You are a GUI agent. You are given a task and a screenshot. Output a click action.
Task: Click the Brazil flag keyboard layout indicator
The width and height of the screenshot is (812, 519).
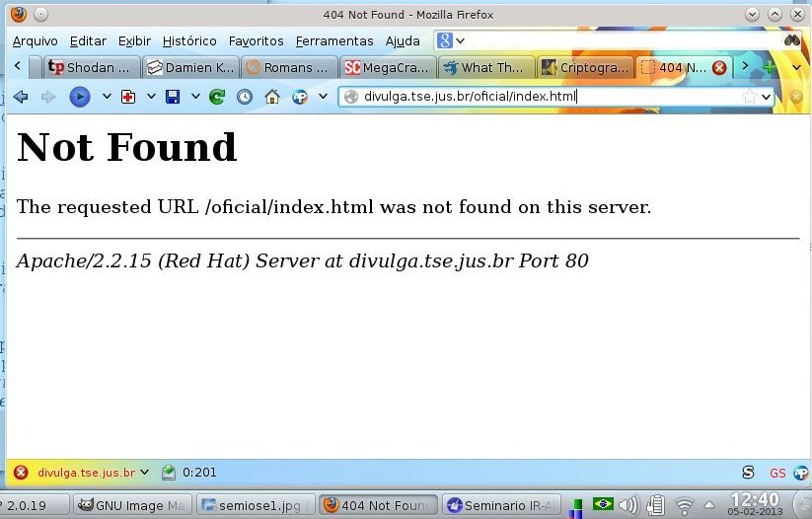(x=603, y=504)
